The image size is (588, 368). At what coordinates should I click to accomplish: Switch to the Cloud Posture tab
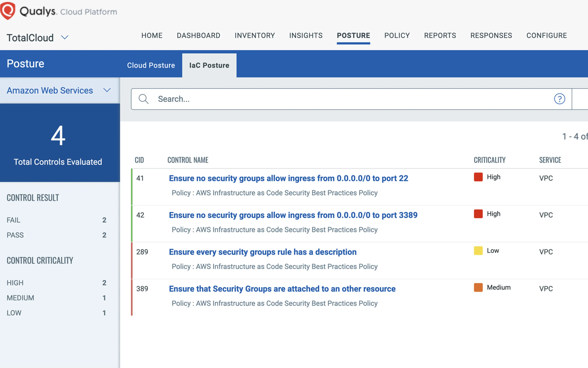[x=151, y=65]
